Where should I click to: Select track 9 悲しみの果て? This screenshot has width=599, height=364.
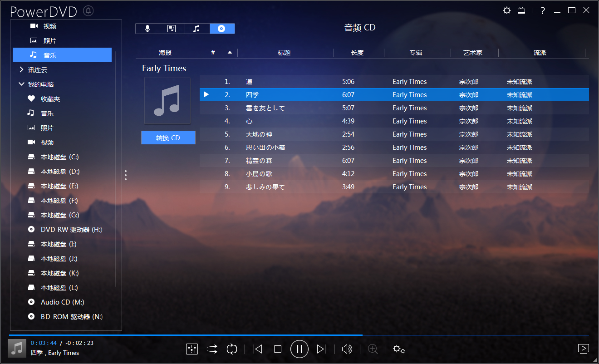click(394, 187)
